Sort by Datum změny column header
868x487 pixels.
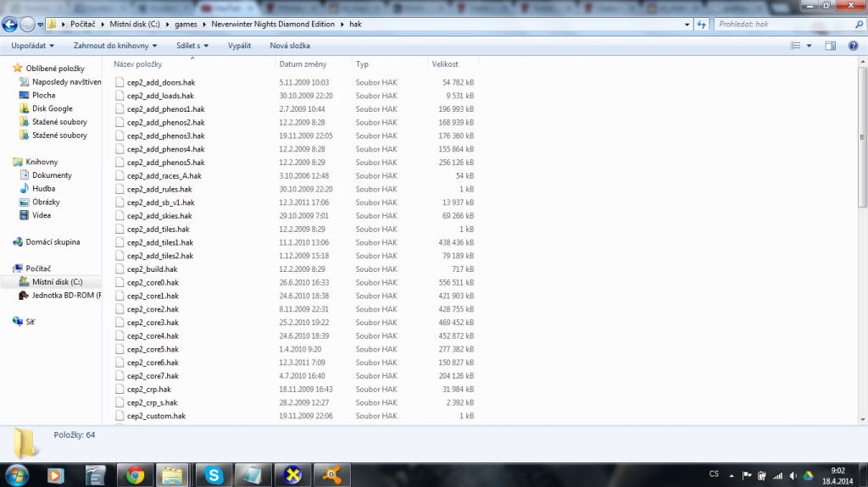coord(303,64)
